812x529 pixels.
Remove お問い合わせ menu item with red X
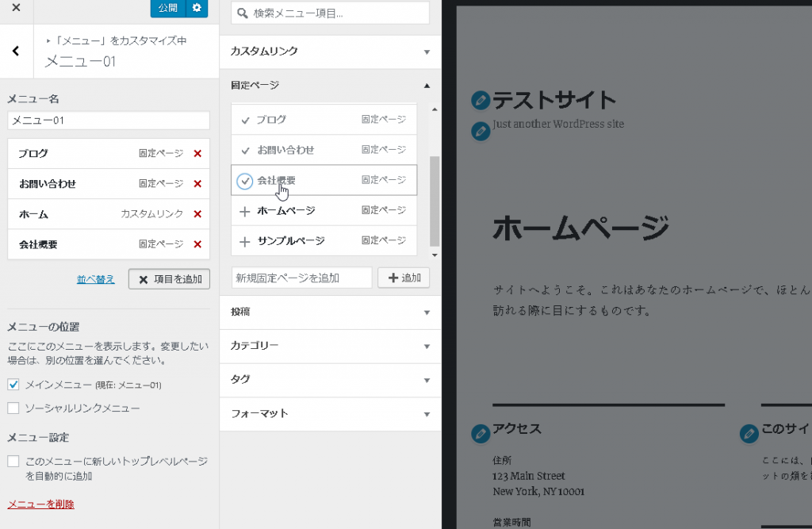coord(197,184)
